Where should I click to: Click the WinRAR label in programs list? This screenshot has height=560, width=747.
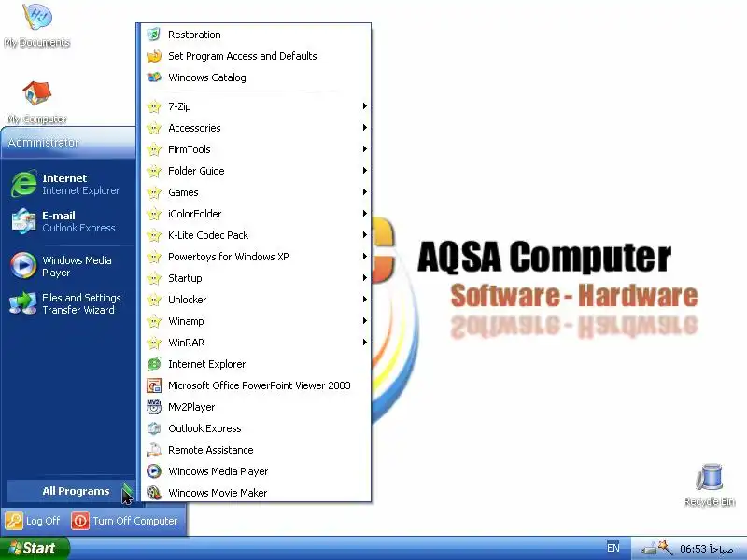pos(186,343)
